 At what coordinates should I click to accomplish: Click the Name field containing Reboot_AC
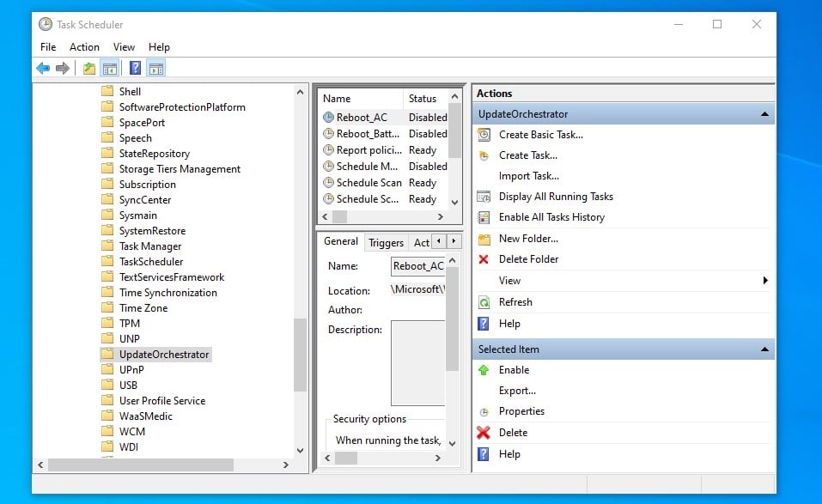coord(417,266)
